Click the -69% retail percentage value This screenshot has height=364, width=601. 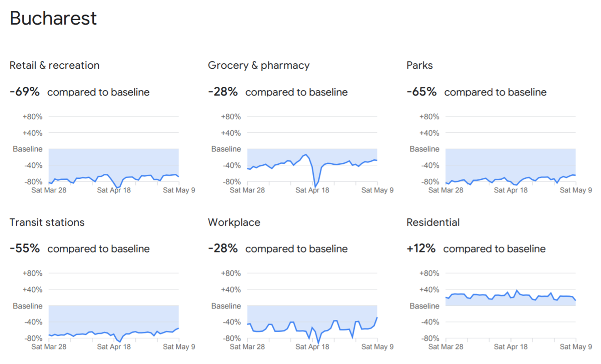[25, 91]
